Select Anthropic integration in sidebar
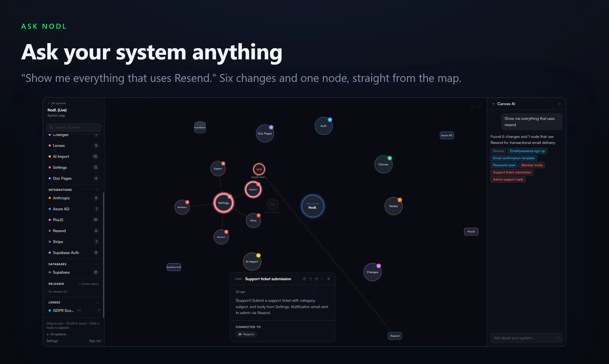The image size is (609, 364). tap(74, 198)
